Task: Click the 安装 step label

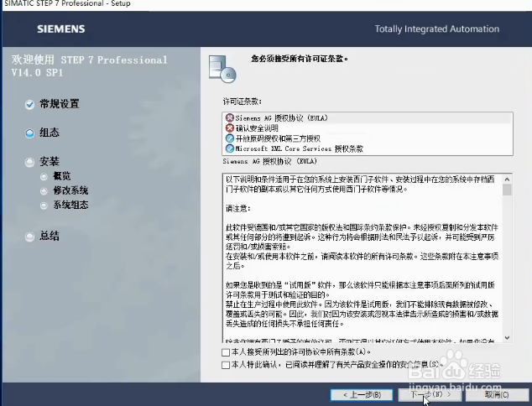Action: [50, 161]
